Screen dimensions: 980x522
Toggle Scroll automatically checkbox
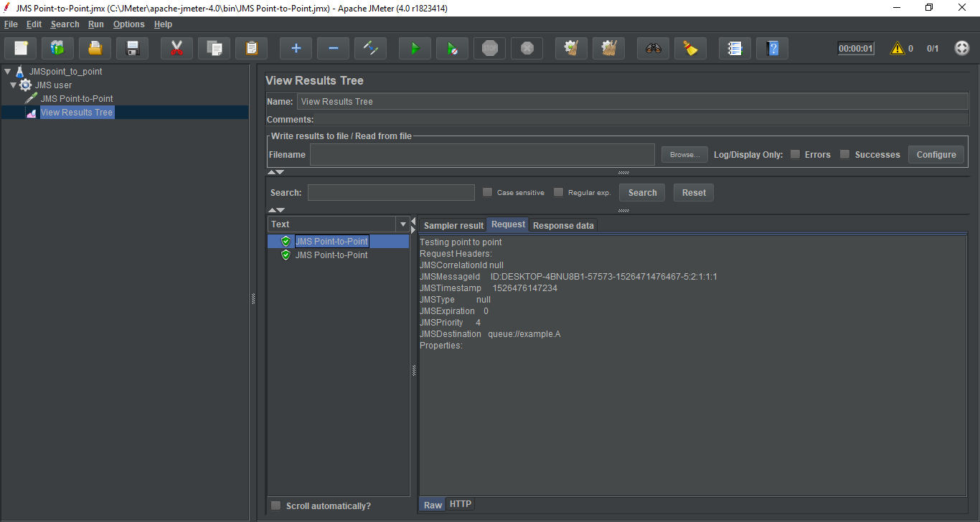coord(276,506)
